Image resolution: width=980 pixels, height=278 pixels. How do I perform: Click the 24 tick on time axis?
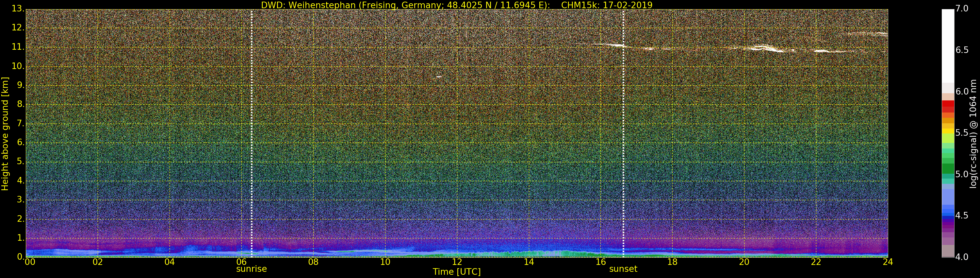[x=888, y=262]
